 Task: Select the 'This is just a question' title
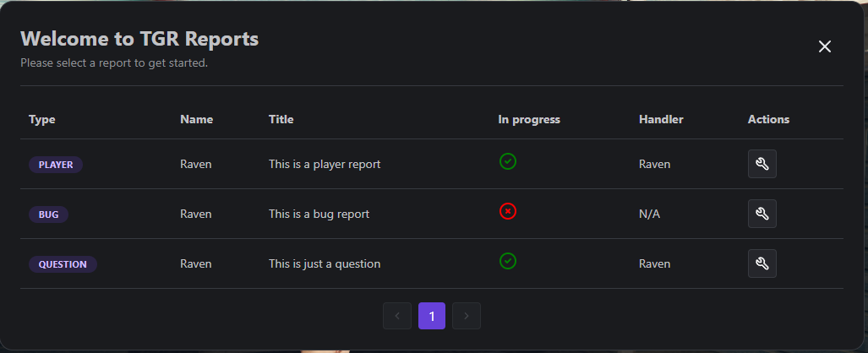coord(325,264)
